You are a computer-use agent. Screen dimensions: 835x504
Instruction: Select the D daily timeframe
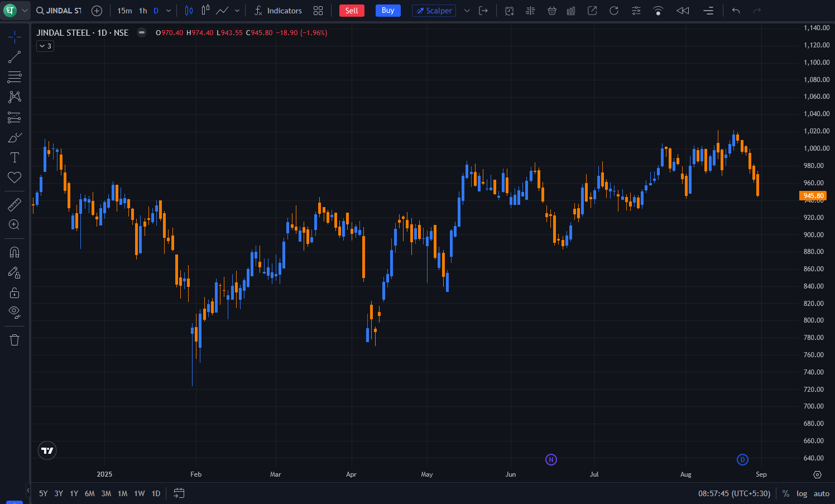156,11
